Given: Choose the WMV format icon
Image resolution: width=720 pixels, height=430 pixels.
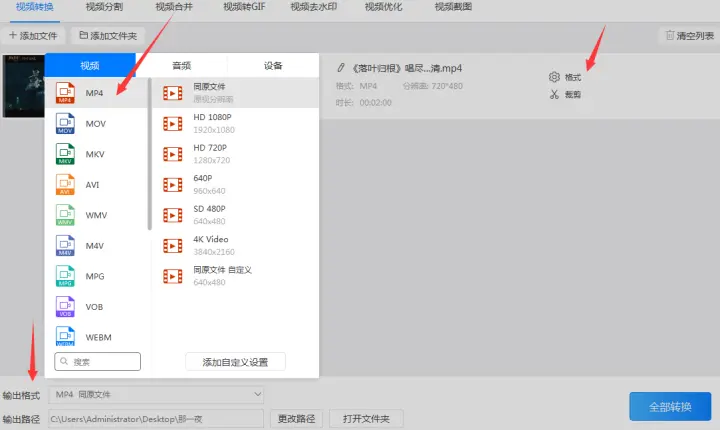Looking at the screenshot, I should 65,215.
